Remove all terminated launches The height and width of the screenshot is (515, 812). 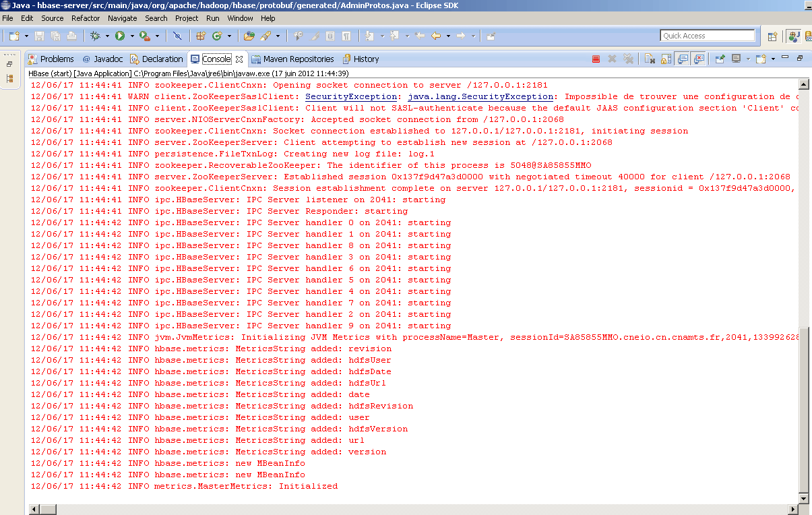pos(629,59)
